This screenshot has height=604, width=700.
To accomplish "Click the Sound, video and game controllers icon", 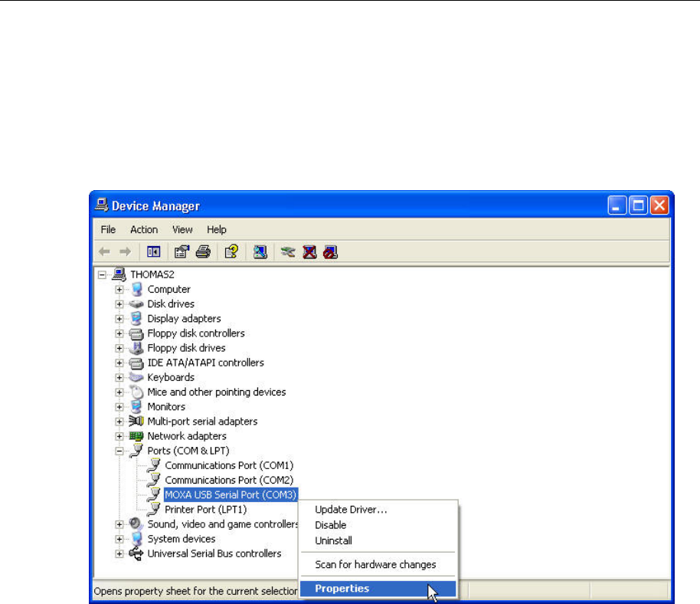I will [136, 524].
